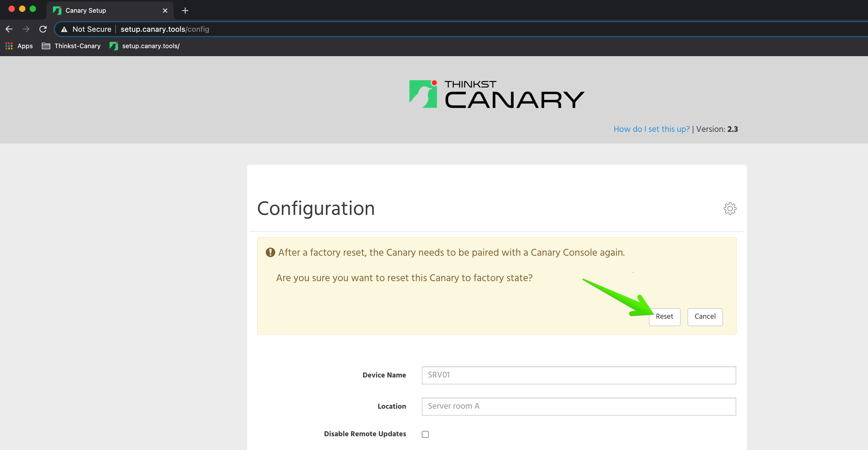868x450 pixels.
Task: Click the Configuration heading text
Action: click(x=316, y=209)
